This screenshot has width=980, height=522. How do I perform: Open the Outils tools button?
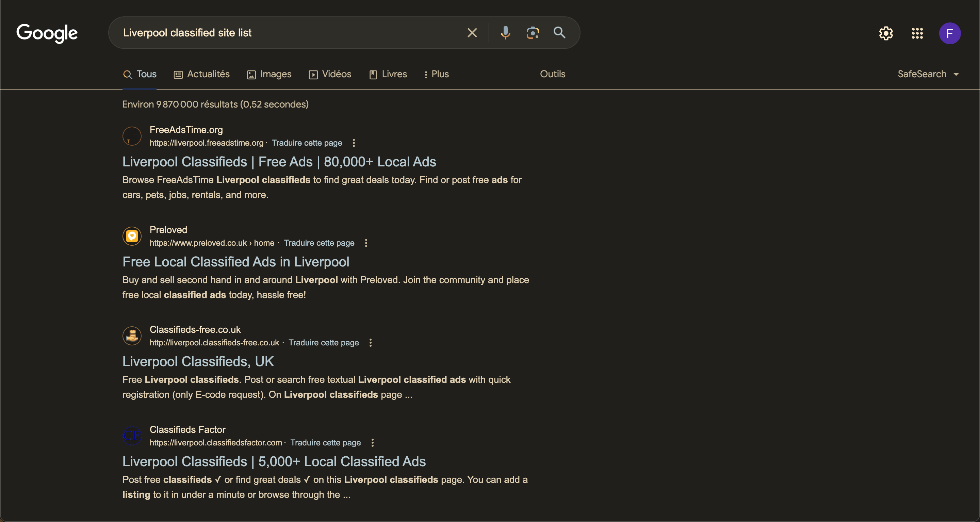click(552, 74)
